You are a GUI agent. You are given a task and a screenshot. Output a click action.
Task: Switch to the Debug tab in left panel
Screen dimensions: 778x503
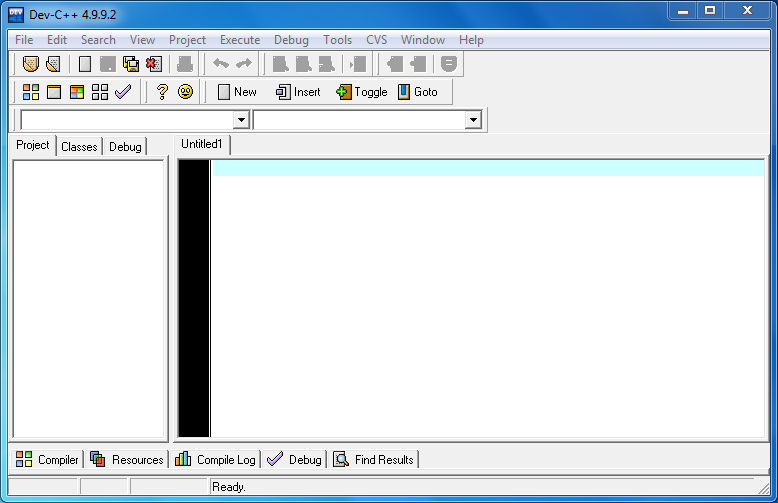[125, 147]
